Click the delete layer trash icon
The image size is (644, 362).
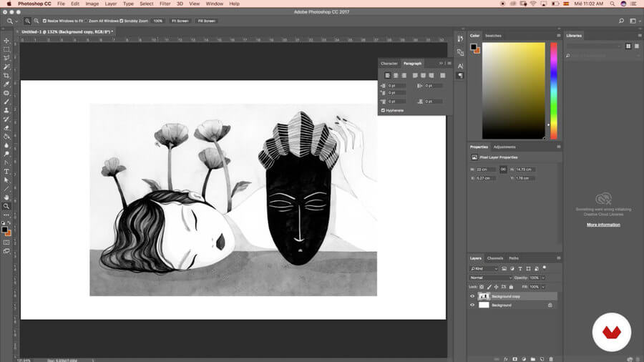(x=551, y=358)
